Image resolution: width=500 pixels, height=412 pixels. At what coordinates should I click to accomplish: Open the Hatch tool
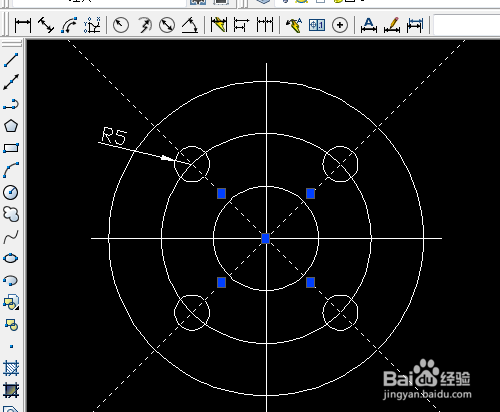[x=11, y=368]
